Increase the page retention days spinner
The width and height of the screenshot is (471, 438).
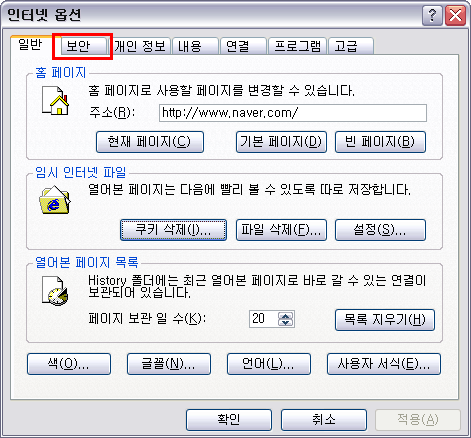286,315
